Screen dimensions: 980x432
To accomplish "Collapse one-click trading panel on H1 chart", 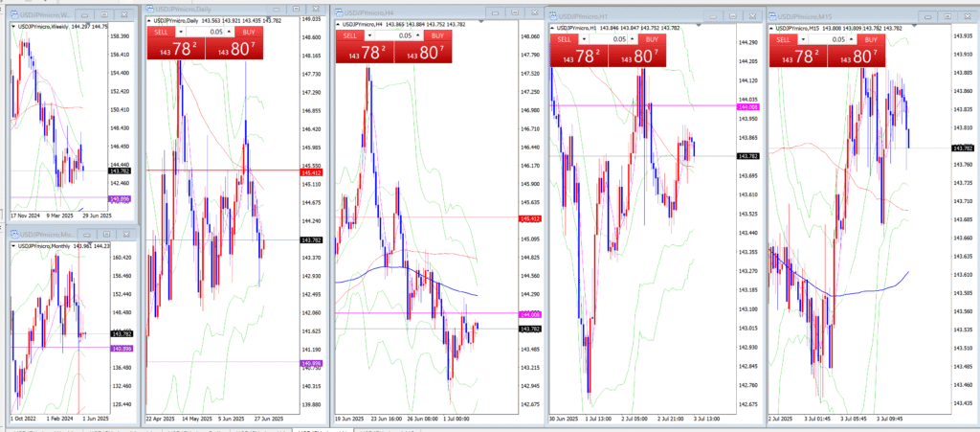I will coord(552,28).
